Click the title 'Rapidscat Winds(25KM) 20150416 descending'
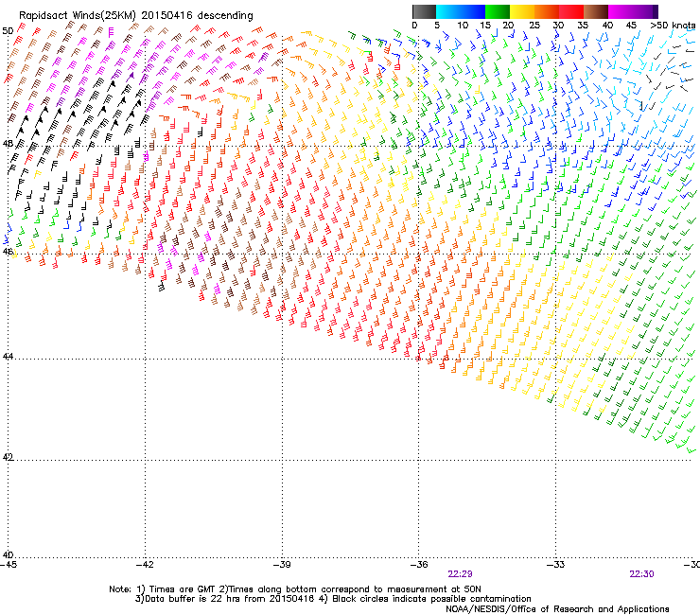 tap(135, 16)
